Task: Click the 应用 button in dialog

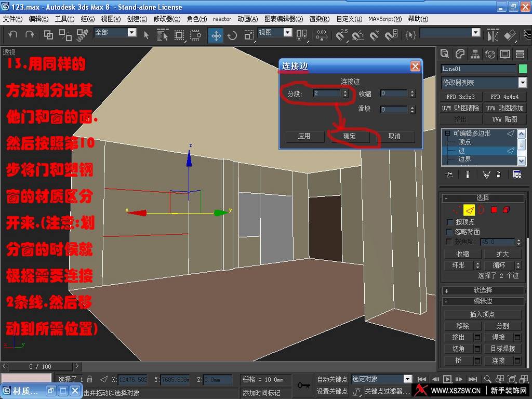Action: 304,136
